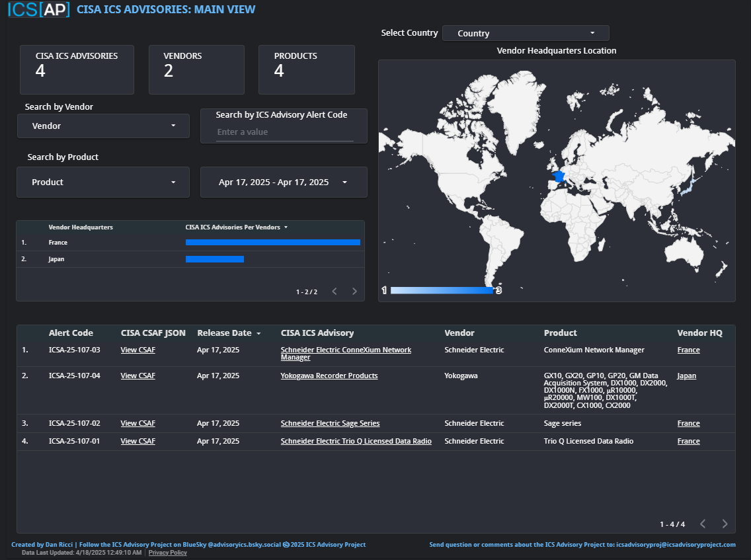The image size is (751, 560).
Task: Click the Data Last Updated timestamp
Action: pos(81,553)
